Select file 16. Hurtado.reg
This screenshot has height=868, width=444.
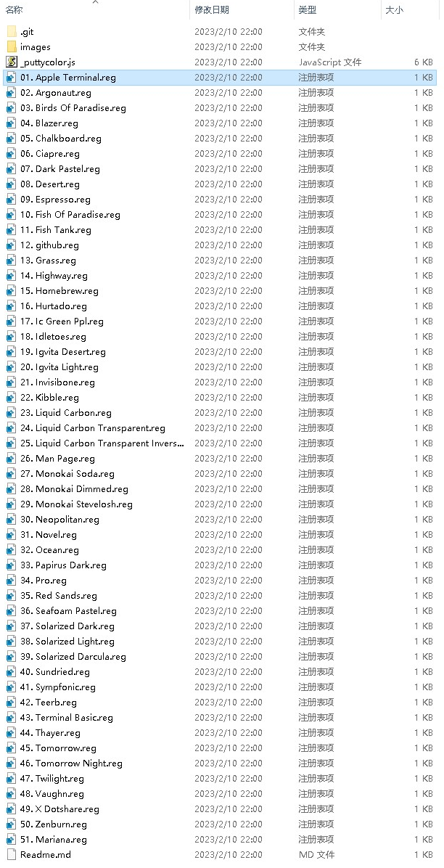(x=54, y=306)
